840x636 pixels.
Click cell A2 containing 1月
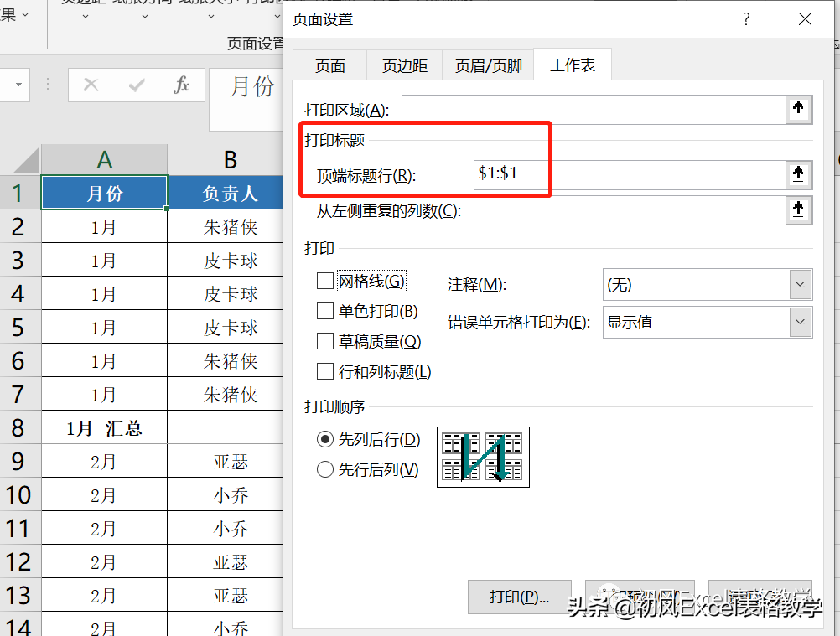coord(105,226)
